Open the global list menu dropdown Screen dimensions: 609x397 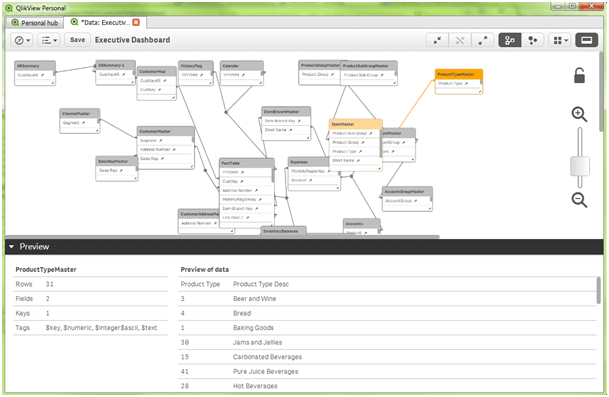click(x=49, y=40)
